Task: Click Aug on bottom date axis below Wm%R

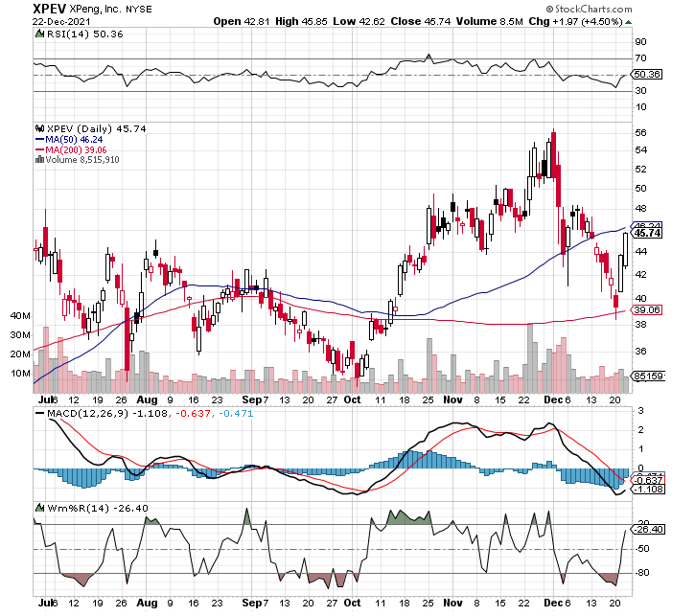Action: pyautogui.click(x=147, y=604)
